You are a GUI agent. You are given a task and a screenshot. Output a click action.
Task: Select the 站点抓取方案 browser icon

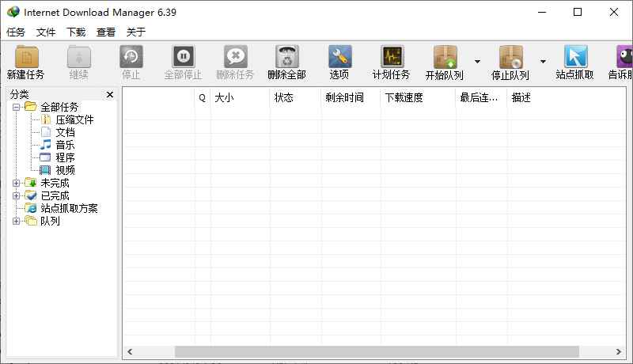coord(31,208)
